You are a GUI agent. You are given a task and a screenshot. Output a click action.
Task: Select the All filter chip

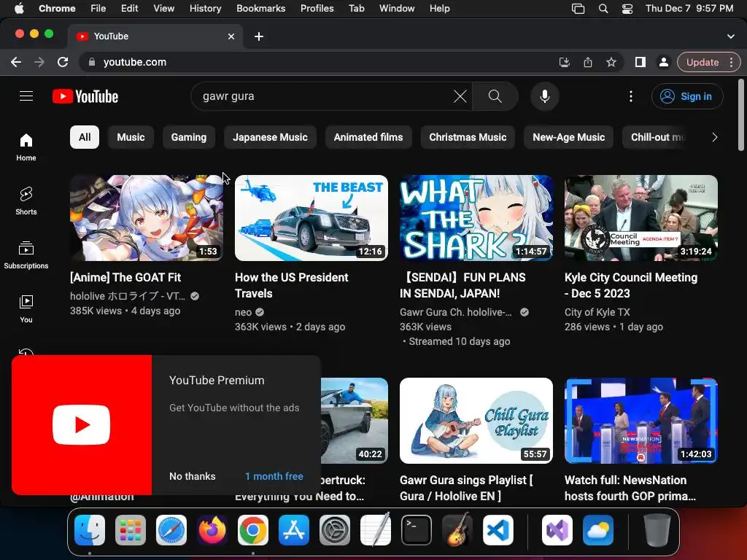[85, 137]
